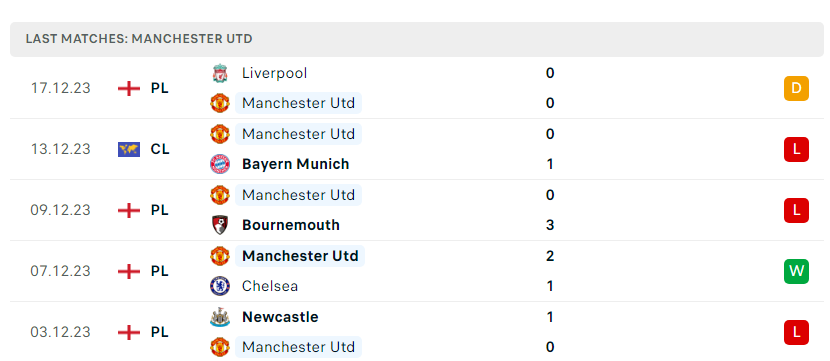Screen dimensions: 830x361
Task: Open the 07.12.23 match row date
Action: click(60, 272)
